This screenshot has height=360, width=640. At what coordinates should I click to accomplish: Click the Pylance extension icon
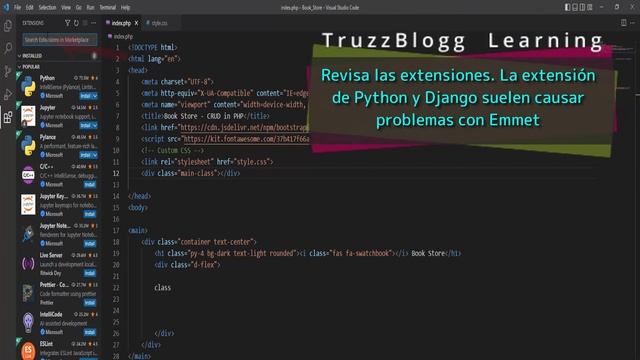(28, 145)
